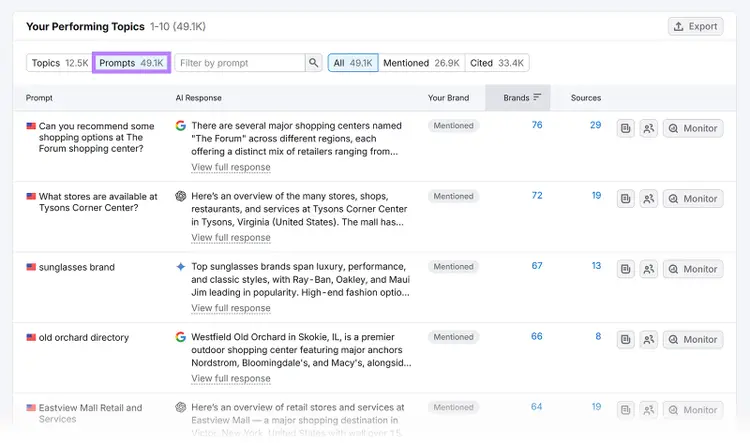Click the Export button
Viewport: 750px width, 443px height.
point(695,26)
